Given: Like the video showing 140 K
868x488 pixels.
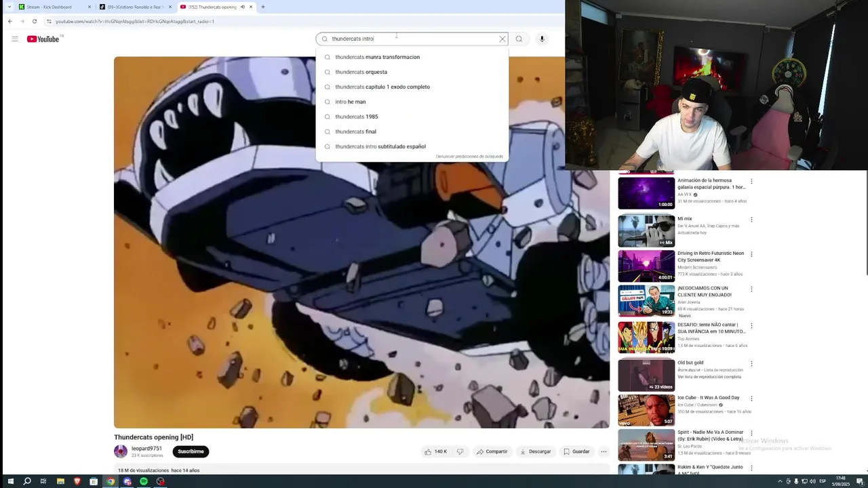Looking at the screenshot, I should pyautogui.click(x=435, y=451).
